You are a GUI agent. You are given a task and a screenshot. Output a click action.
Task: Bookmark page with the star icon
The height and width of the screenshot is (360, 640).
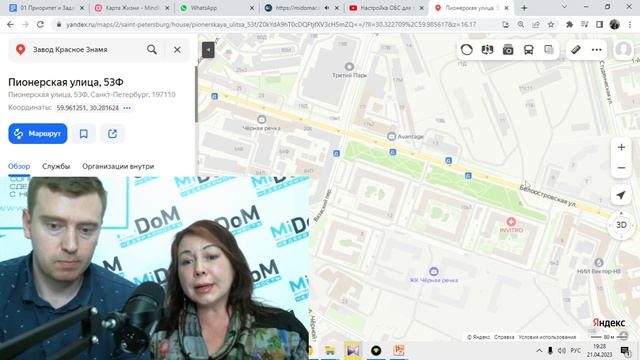click(x=551, y=24)
